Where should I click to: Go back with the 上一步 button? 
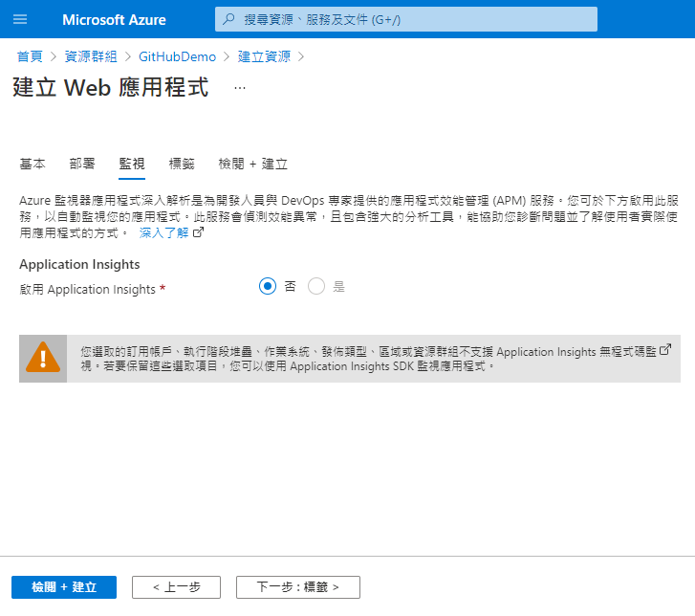(x=176, y=587)
